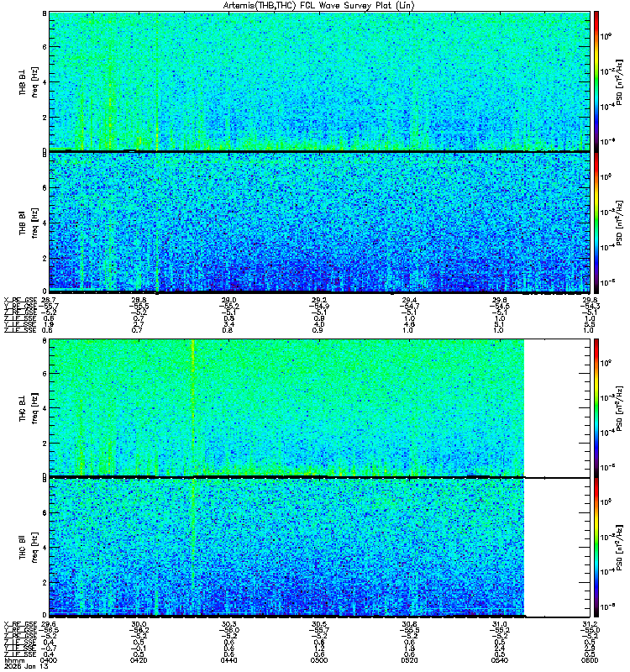Click the '0500' time tick label

click(x=319, y=660)
